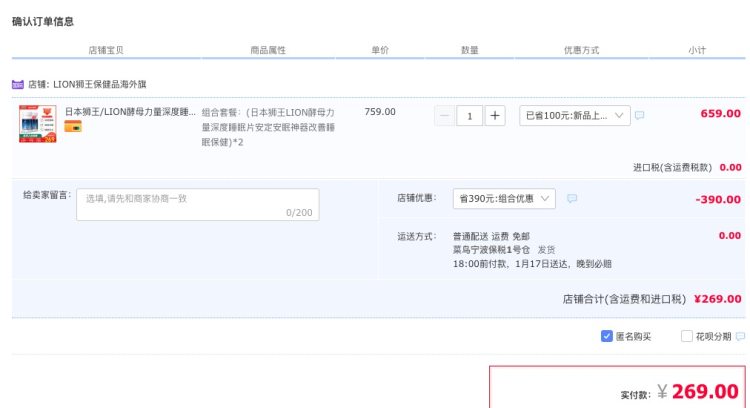Click the 组合套餐 product attribute description
The image size is (750, 408).
click(268, 127)
